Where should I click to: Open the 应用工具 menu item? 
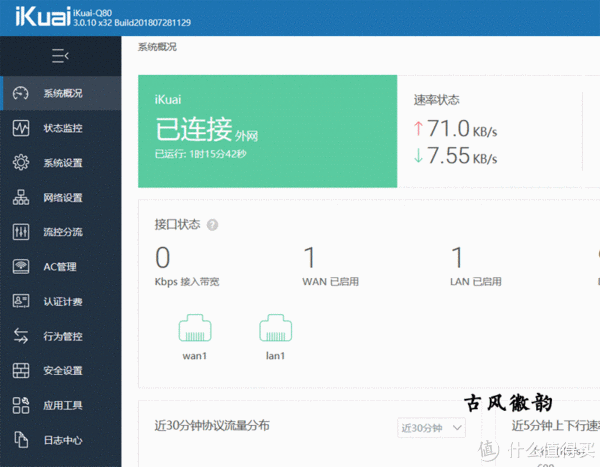tap(60, 405)
